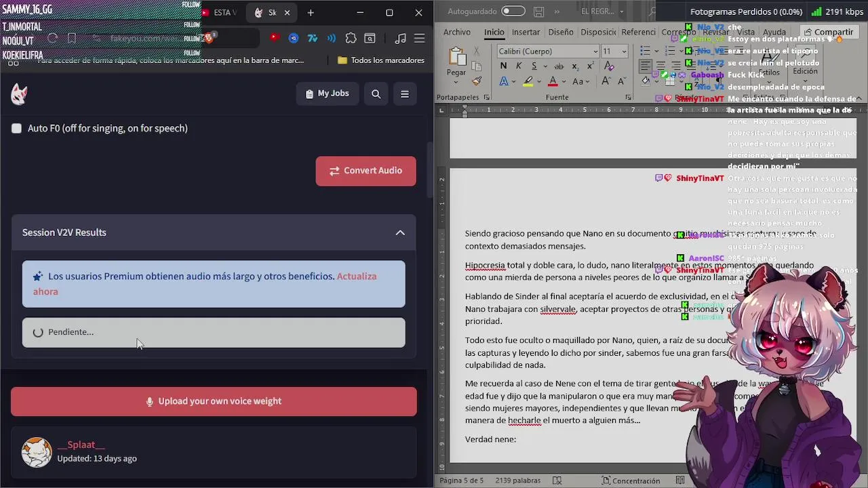
Task: Open the Archivo tab in Word
Action: pos(457,32)
